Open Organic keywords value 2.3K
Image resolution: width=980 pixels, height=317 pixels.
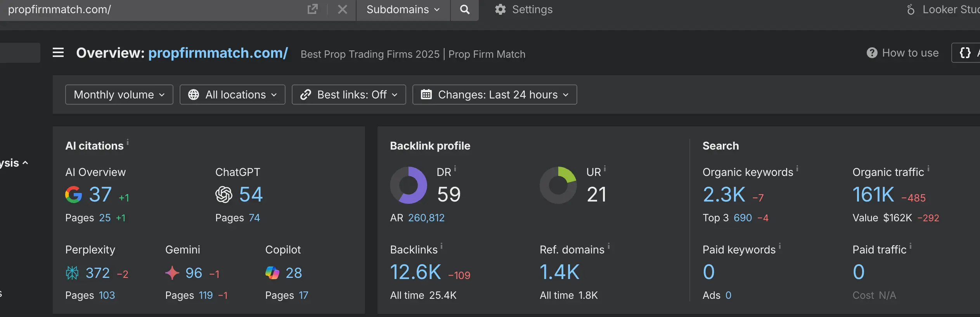(x=724, y=195)
